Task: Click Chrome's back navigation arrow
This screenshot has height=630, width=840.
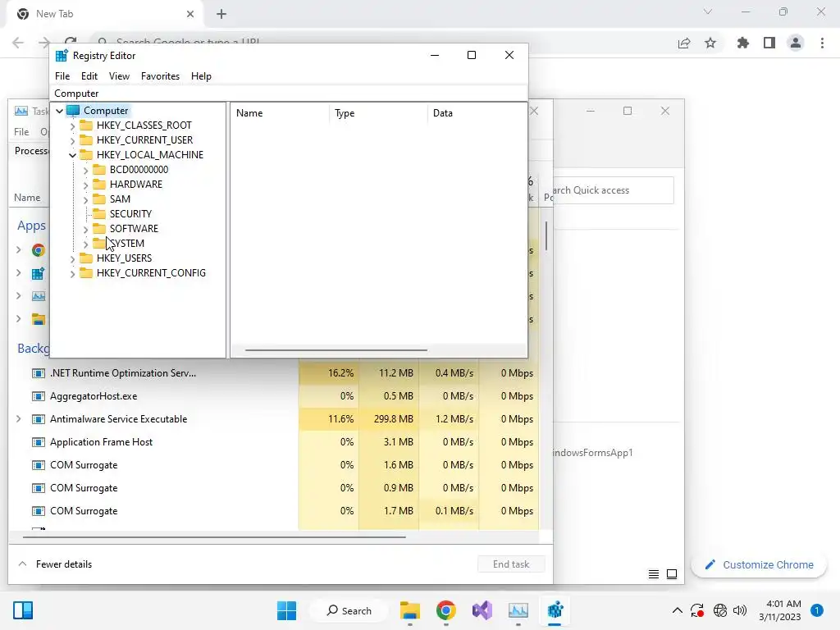Action: pyautogui.click(x=18, y=43)
